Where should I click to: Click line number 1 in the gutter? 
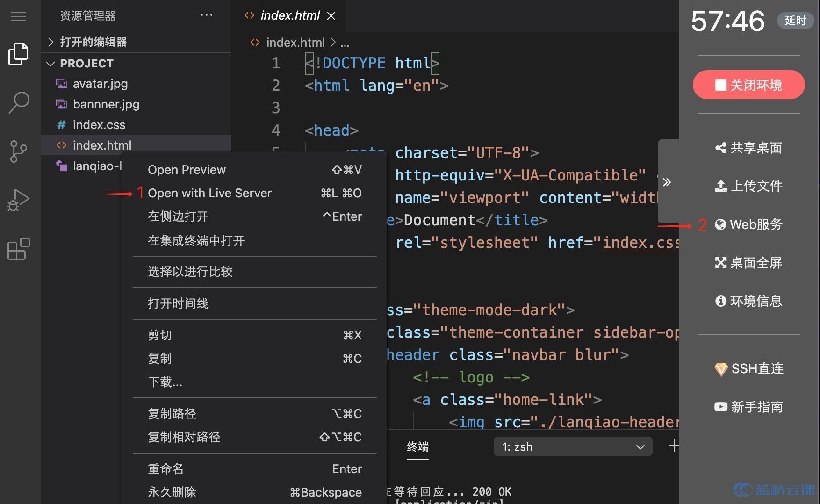coord(276,63)
